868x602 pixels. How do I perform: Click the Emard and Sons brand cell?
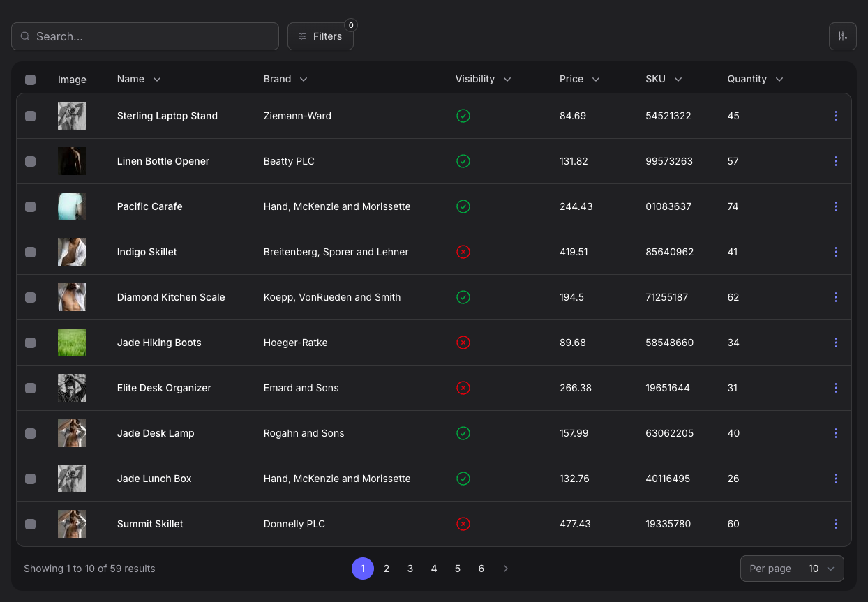[301, 388]
